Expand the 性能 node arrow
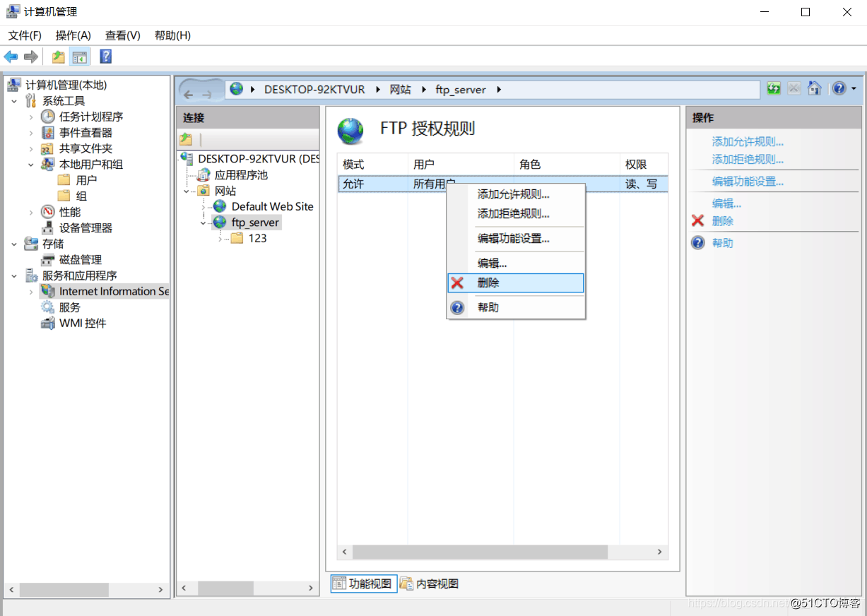 [x=31, y=212]
